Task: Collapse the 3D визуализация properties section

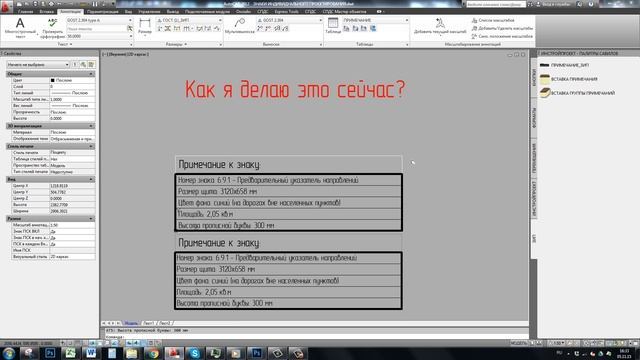Action: click(x=91, y=126)
